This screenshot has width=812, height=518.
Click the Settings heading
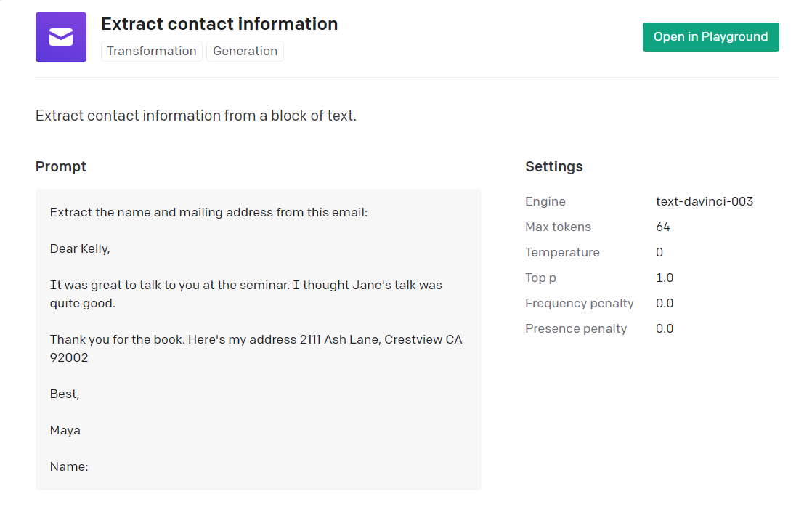click(x=554, y=167)
